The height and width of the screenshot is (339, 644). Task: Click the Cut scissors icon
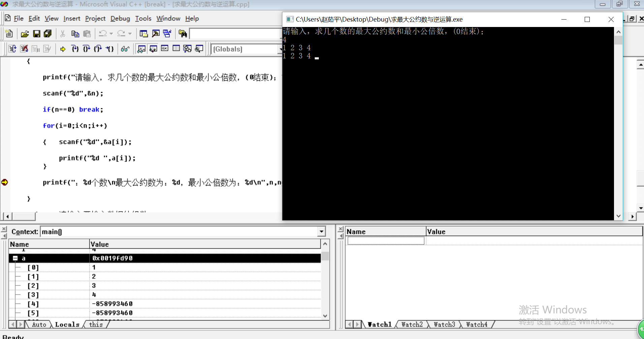[63, 34]
